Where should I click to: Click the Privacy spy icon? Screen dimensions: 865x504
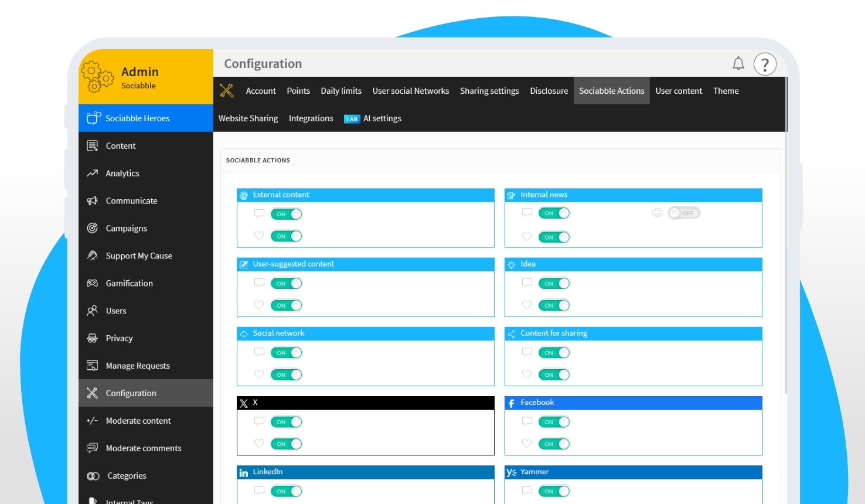click(x=92, y=338)
